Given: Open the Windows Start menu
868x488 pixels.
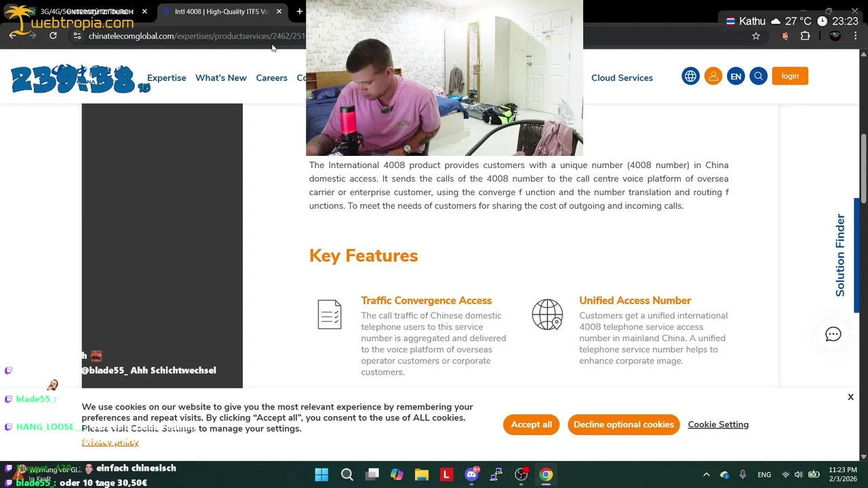Looking at the screenshot, I should coord(321,474).
